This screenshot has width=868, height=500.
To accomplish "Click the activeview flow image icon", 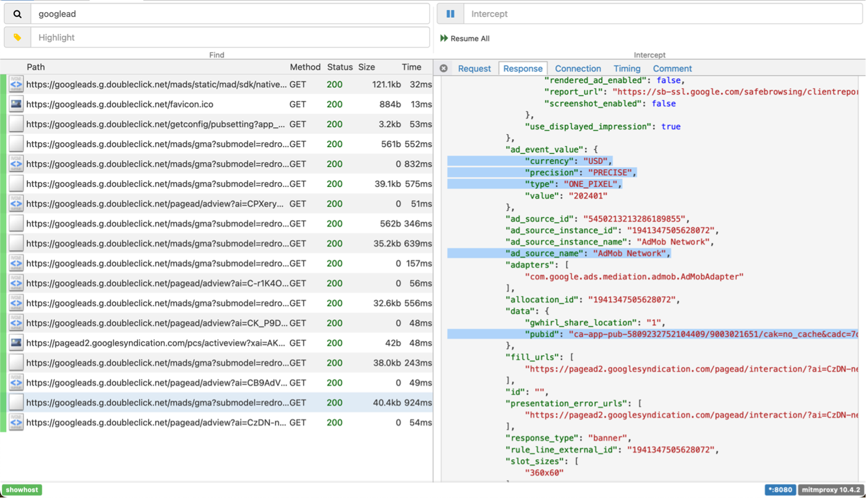I will [16, 343].
